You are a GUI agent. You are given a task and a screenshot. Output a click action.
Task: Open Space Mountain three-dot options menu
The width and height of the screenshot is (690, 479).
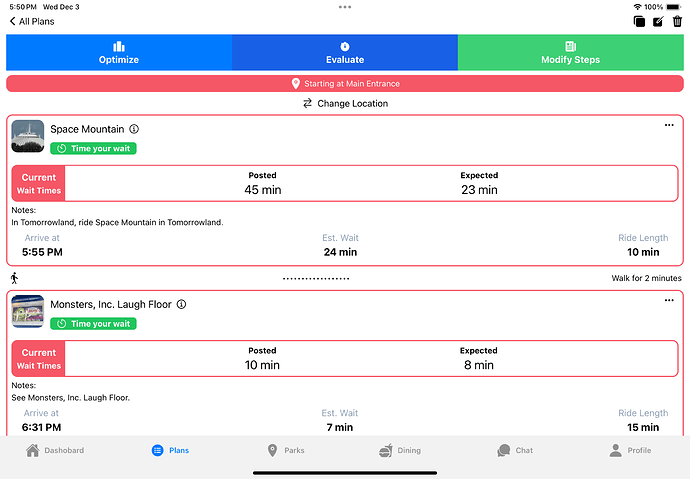click(669, 125)
